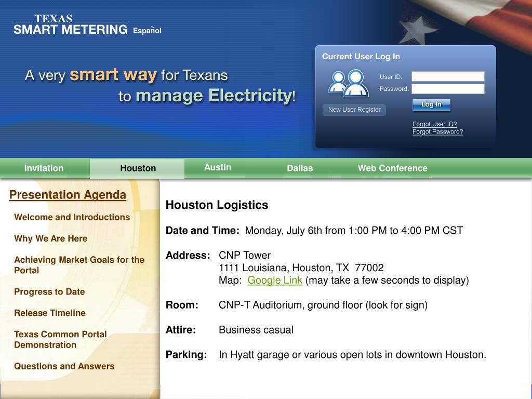Click the 1111 Louisiana address line

[x=301, y=268]
